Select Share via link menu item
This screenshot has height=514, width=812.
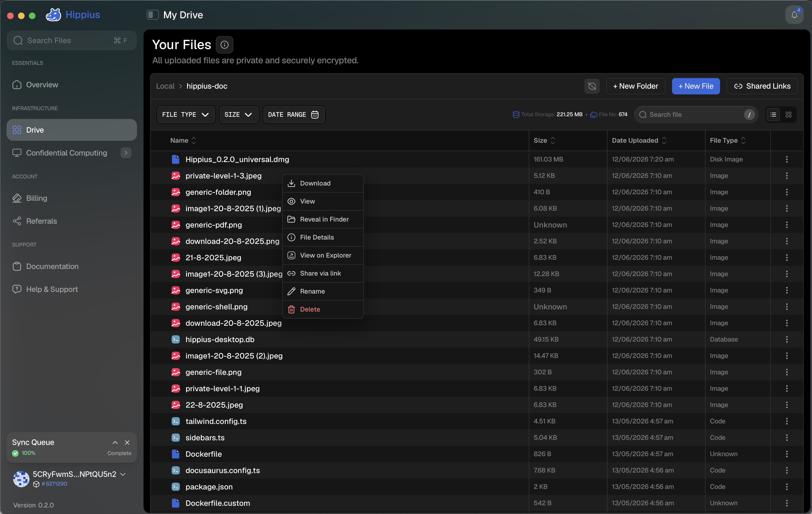tap(323, 274)
